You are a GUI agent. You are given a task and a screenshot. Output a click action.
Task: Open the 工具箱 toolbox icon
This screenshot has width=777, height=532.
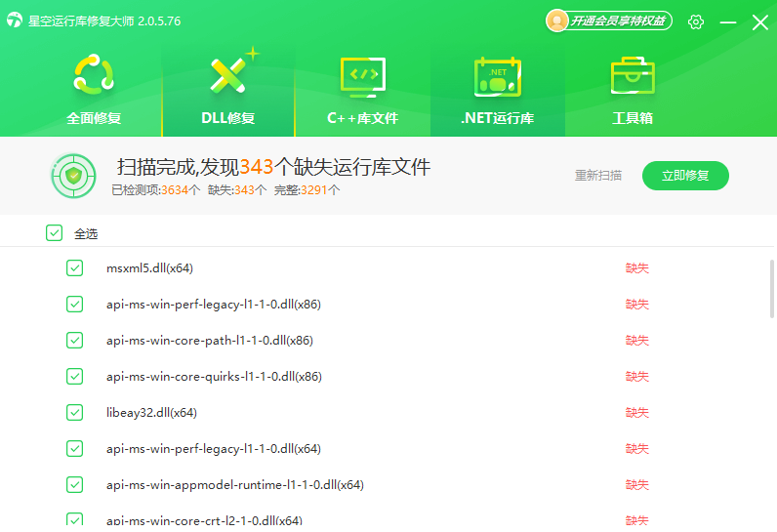tap(632, 76)
